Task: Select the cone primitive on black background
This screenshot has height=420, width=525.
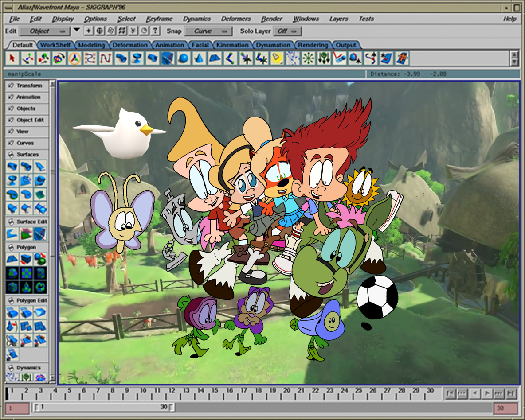Action: click(26, 287)
